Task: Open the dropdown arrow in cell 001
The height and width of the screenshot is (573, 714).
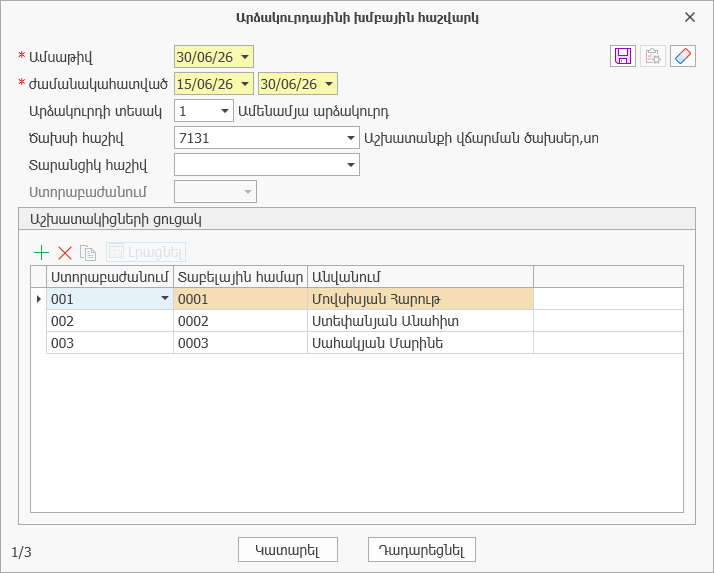Action: click(165, 299)
